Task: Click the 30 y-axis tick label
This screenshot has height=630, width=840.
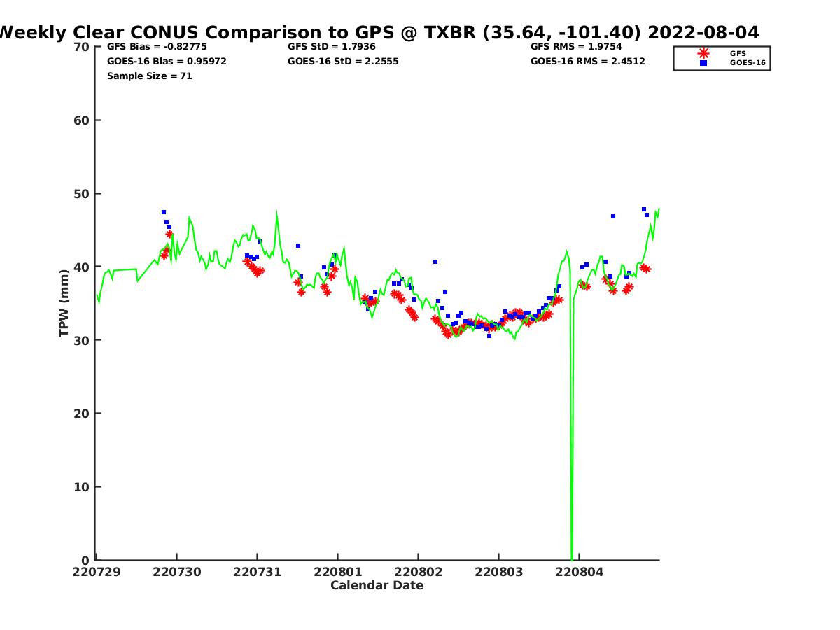Action: 82,340
